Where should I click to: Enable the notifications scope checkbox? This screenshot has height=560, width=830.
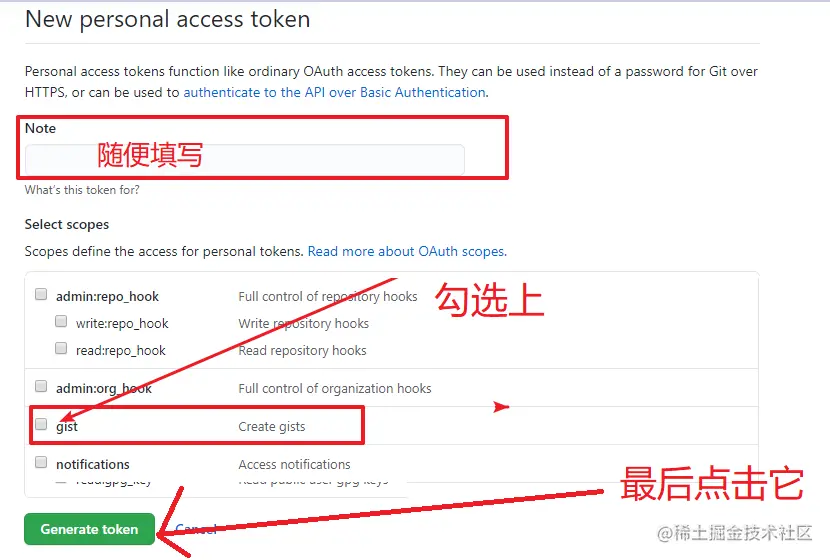(41, 463)
